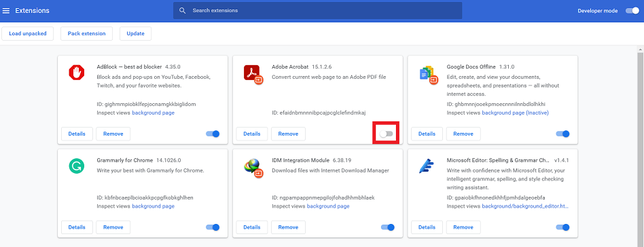Click the Update button
This screenshot has width=644, height=247.
[x=136, y=34]
